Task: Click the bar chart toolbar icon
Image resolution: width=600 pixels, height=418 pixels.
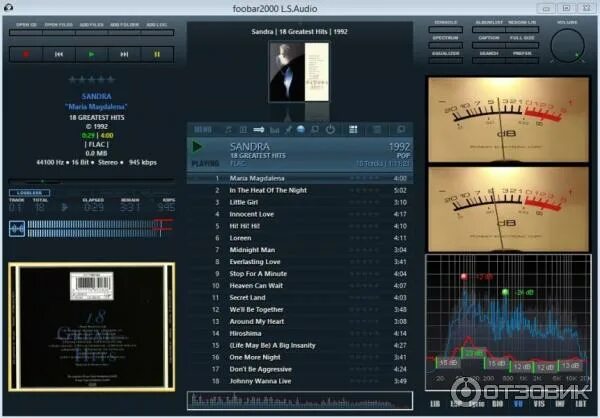Action: [274, 130]
